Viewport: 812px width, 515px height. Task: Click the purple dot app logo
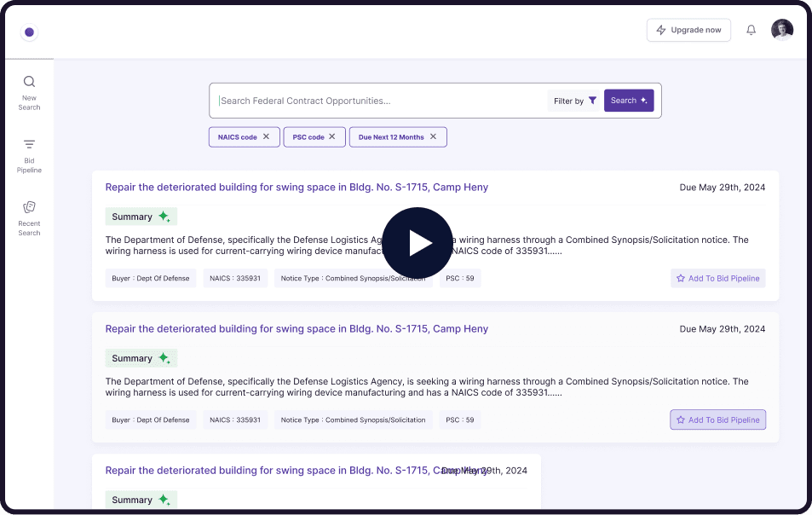coord(29,32)
